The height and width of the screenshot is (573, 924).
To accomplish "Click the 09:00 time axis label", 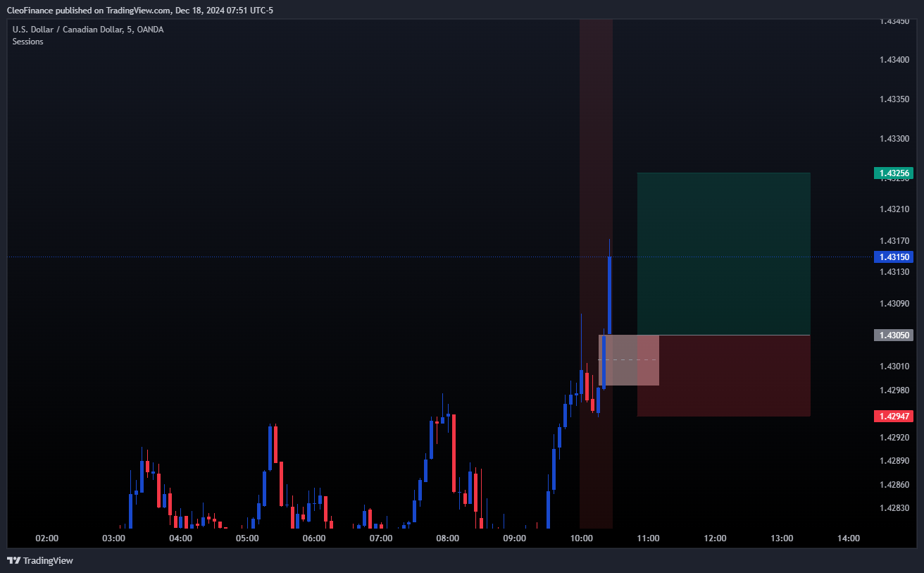I will tap(515, 538).
